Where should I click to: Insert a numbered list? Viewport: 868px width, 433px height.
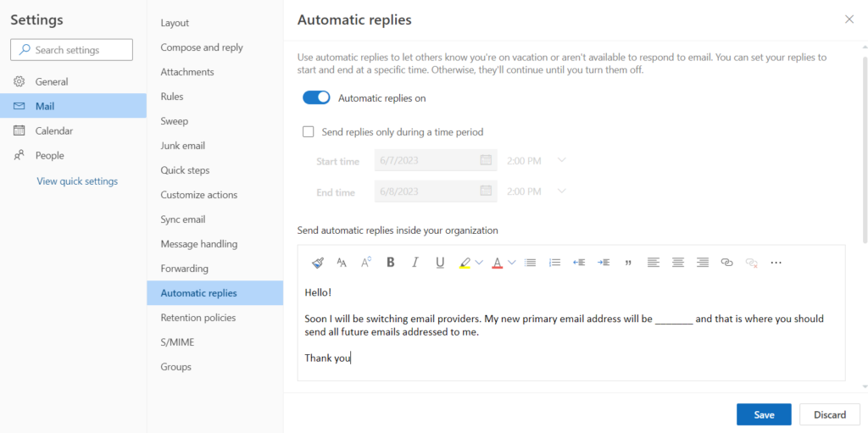coord(554,263)
